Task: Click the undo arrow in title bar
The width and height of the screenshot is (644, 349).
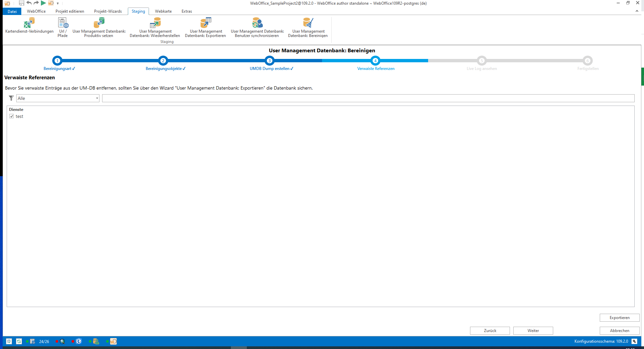Action: (x=29, y=3)
